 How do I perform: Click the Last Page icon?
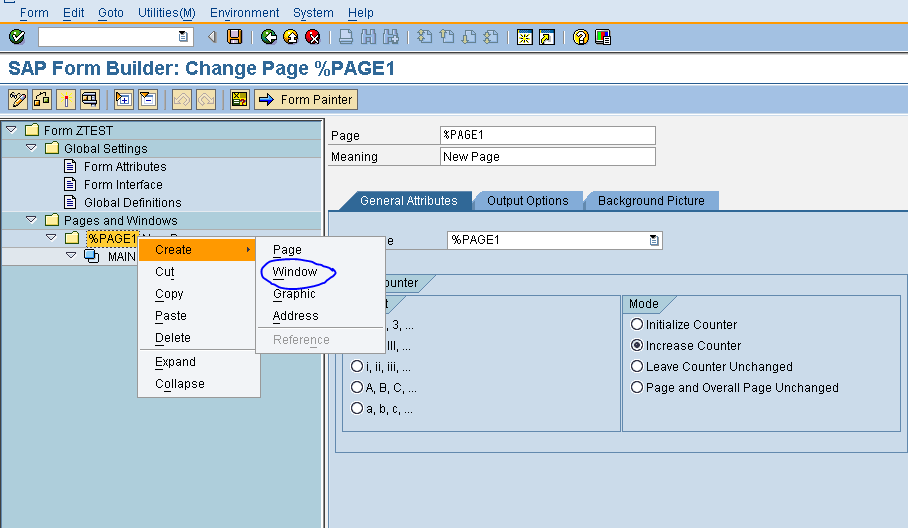click(491, 37)
